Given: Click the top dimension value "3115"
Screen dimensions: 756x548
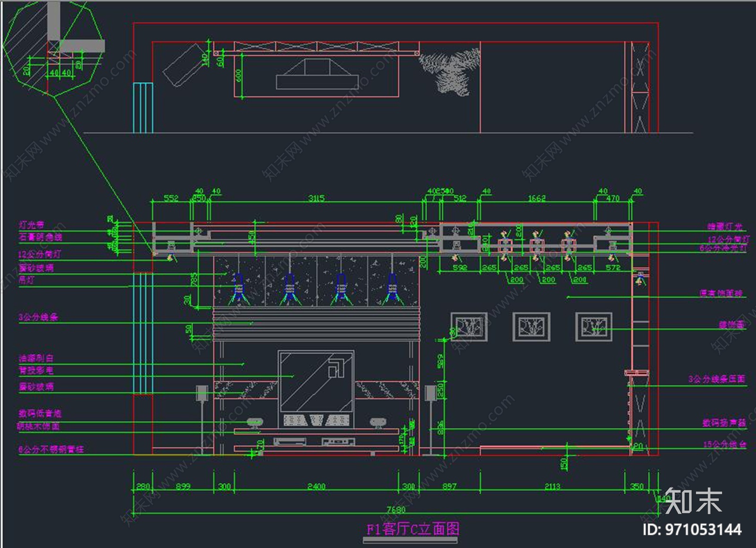Looking at the screenshot, I should click(x=316, y=198).
